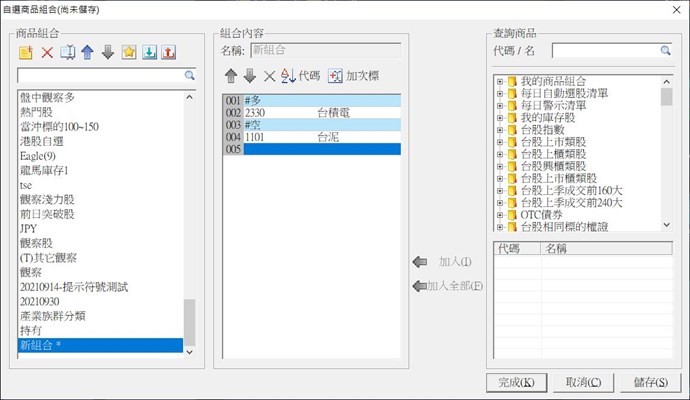Expand 我的商品組合 tree node
This screenshot has width=690, height=400.
(500, 80)
